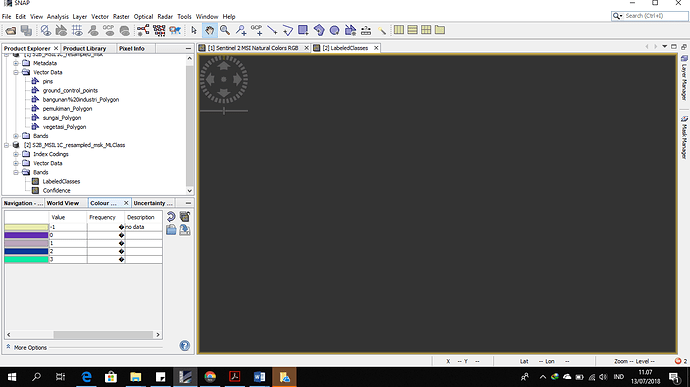Open Colour Manipulation help icon
690x387 pixels.
coord(185,346)
